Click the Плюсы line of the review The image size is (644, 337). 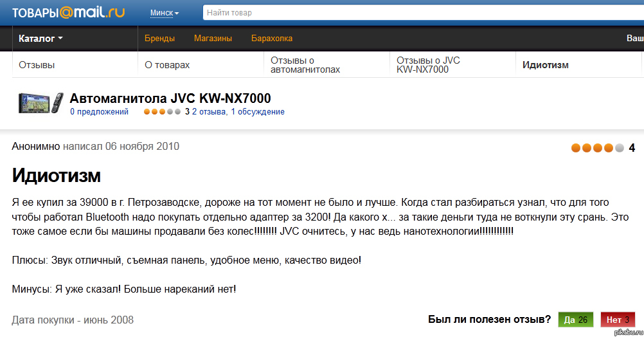(x=186, y=260)
